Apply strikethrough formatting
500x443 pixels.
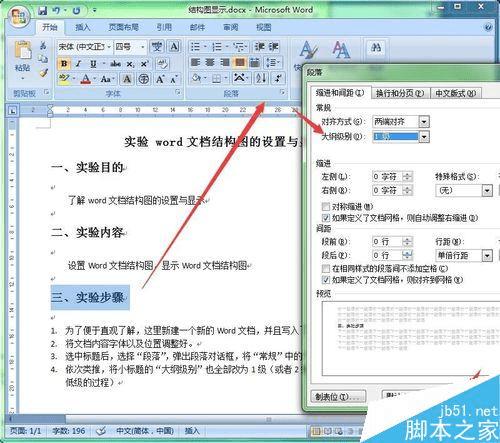[116, 63]
